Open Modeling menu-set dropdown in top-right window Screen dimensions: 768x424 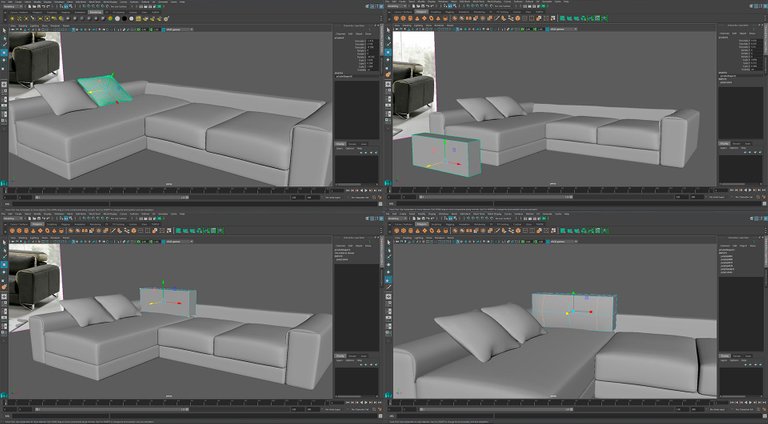pyautogui.click(x=395, y=7)
